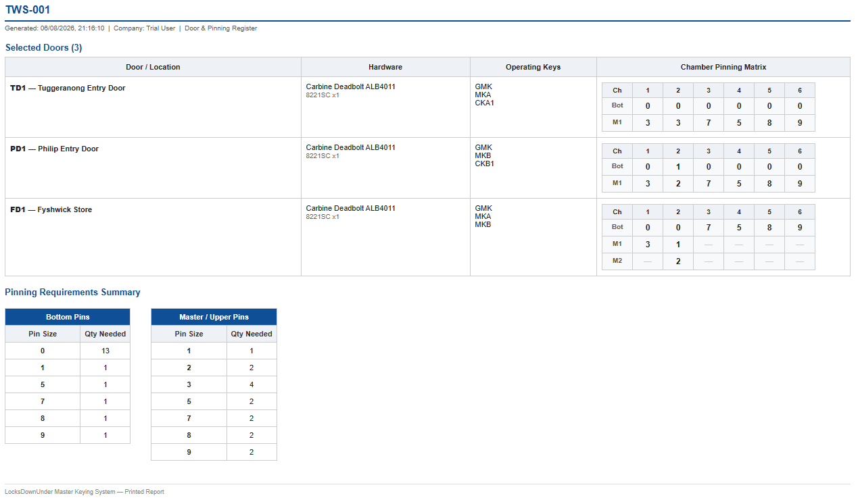Viewport: 858px width, 504px height.
Task: Click 'Carbine Deadbolt ALB4011' in the TD1 row
Action: tap(350, 86)
